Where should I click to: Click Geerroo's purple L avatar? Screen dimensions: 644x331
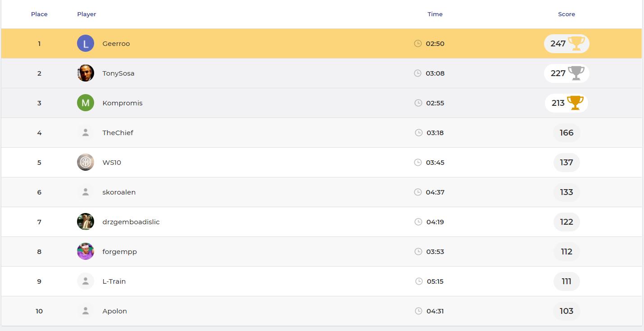pyautogui.click(x=86, y=43)
